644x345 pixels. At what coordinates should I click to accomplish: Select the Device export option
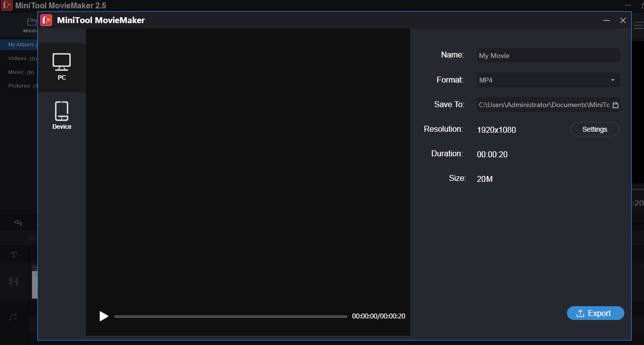(x=61, y=116)
